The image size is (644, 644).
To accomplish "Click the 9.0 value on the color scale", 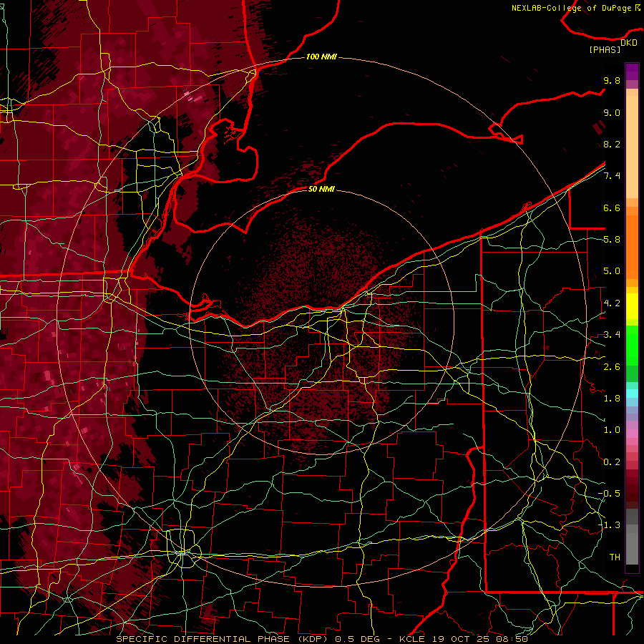I will (612, 112).
